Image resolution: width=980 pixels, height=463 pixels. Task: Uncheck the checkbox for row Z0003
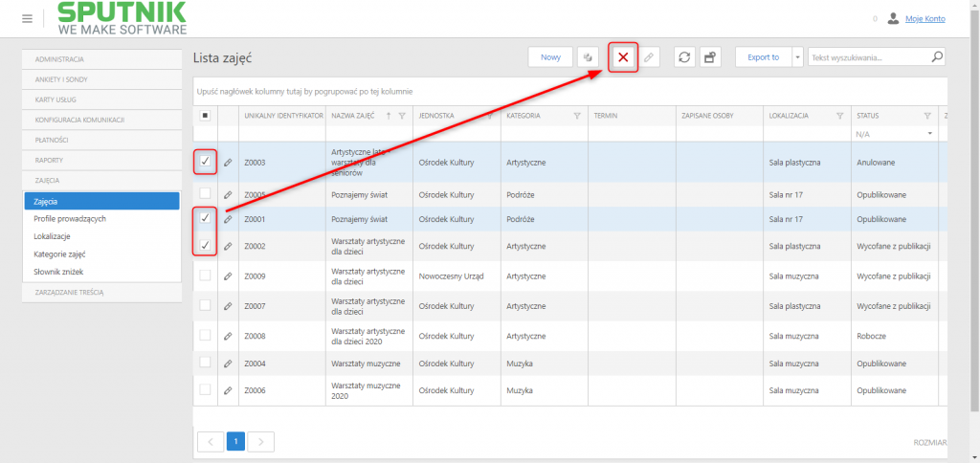tap(205, 162)
